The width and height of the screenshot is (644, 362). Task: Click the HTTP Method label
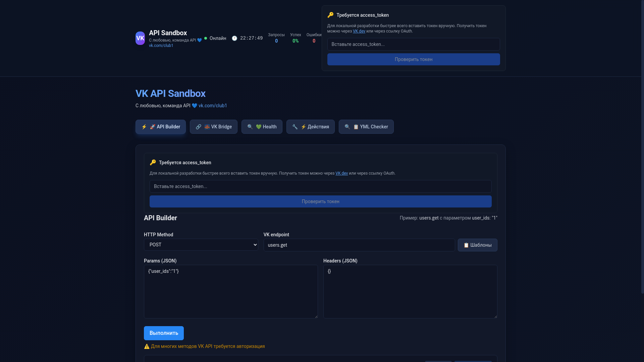point(158,235)
